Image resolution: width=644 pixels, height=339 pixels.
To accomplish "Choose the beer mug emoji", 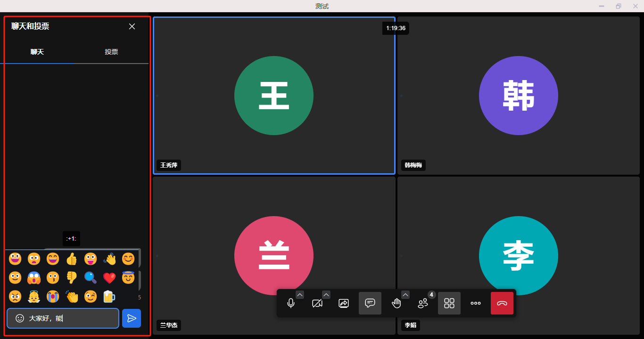I will tap(109, 297).
